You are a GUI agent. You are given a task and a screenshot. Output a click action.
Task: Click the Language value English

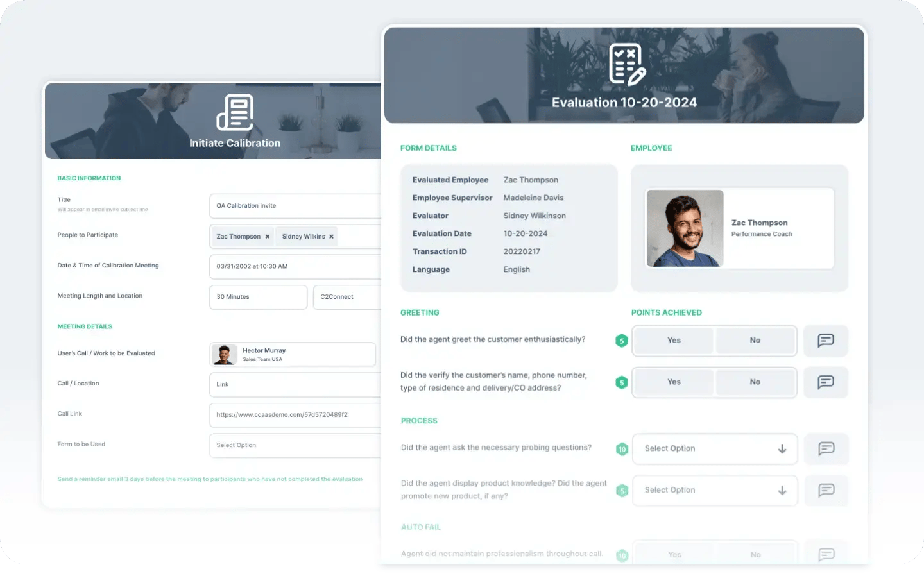coord(517,270)
